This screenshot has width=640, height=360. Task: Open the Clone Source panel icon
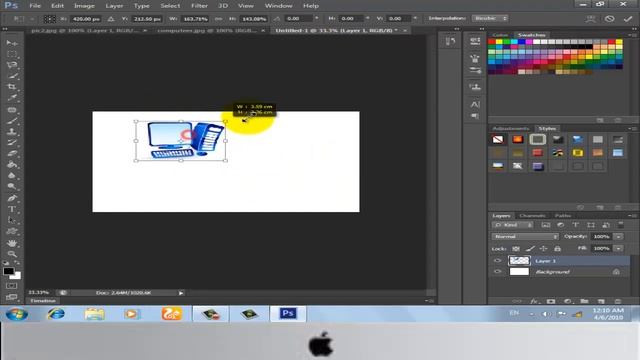(475, 87)
